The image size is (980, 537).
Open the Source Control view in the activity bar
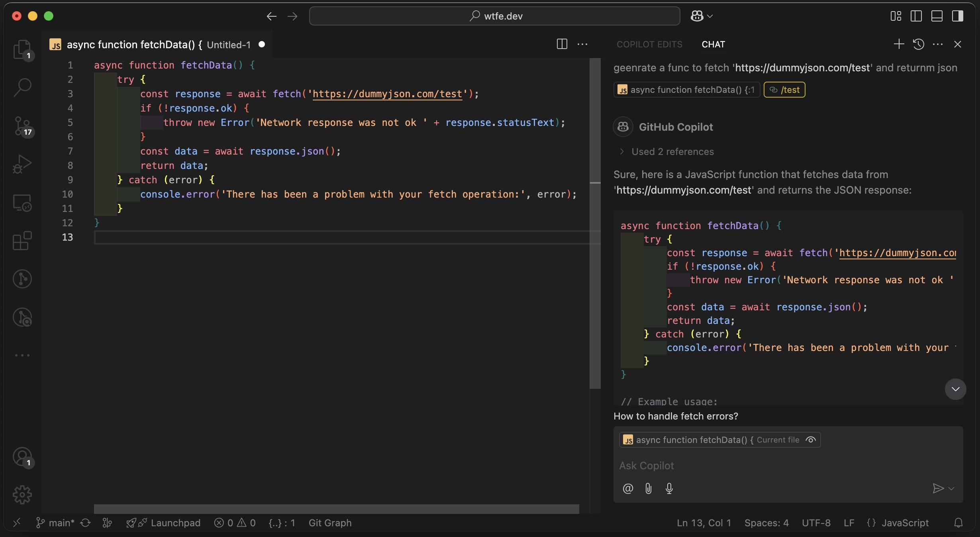(x=22, y=126)
